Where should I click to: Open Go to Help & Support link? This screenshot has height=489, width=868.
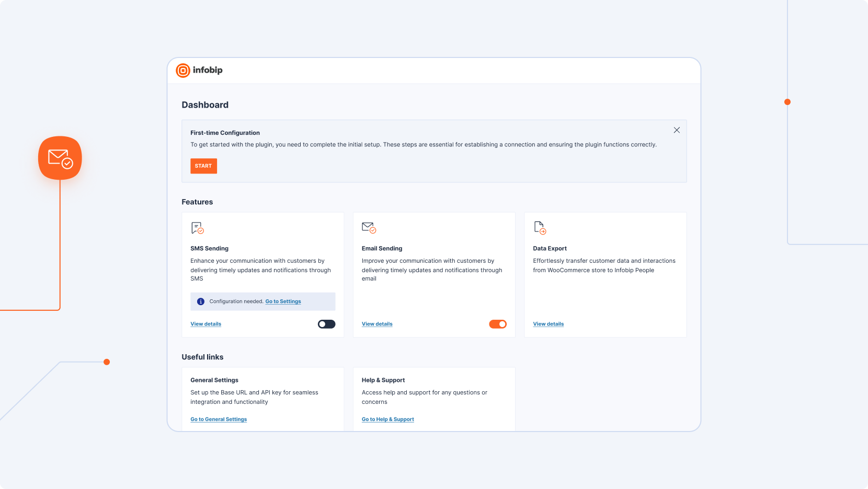point(387,420)
